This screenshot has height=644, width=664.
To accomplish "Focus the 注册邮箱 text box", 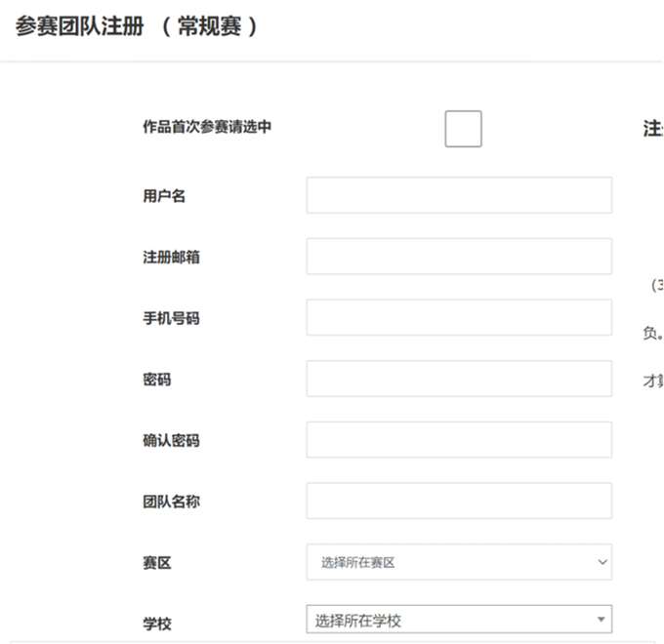I will (459, 257).
